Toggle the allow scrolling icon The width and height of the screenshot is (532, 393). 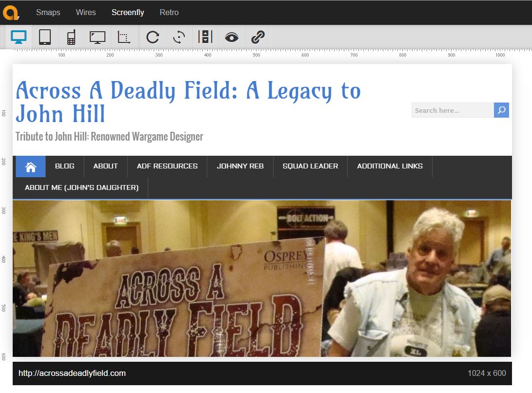pos(205,37)
